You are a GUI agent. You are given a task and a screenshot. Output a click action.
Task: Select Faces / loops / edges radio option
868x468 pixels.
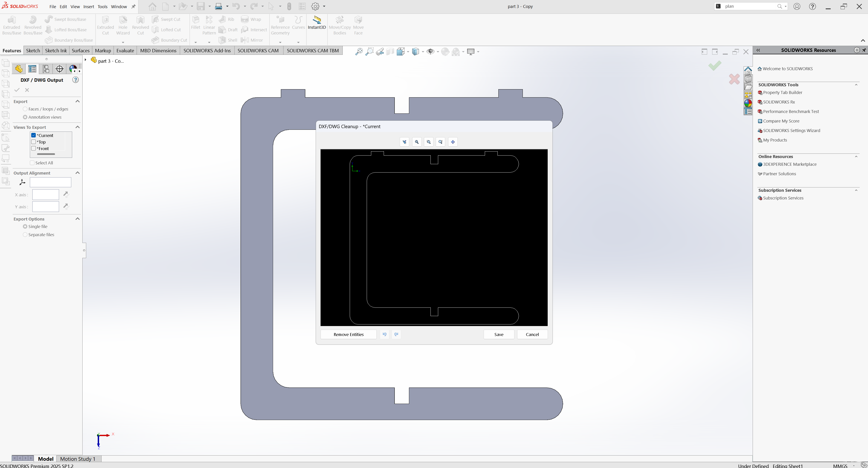point(25,109)
